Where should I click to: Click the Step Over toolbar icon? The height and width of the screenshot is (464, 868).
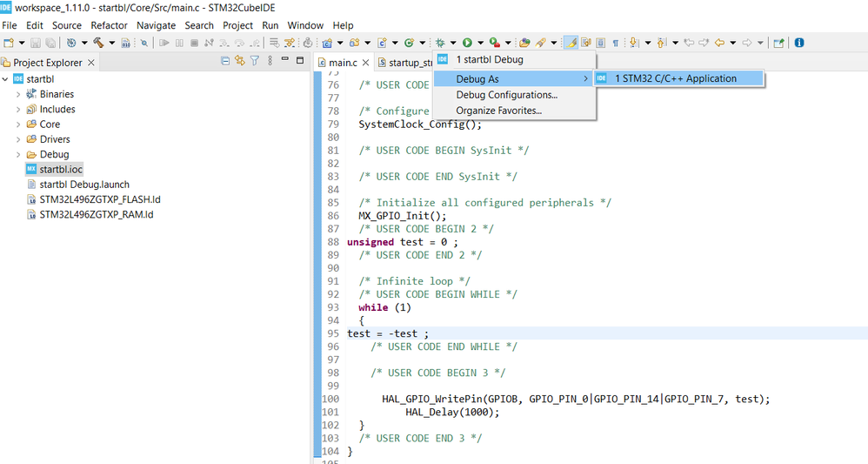click(239, 43)
